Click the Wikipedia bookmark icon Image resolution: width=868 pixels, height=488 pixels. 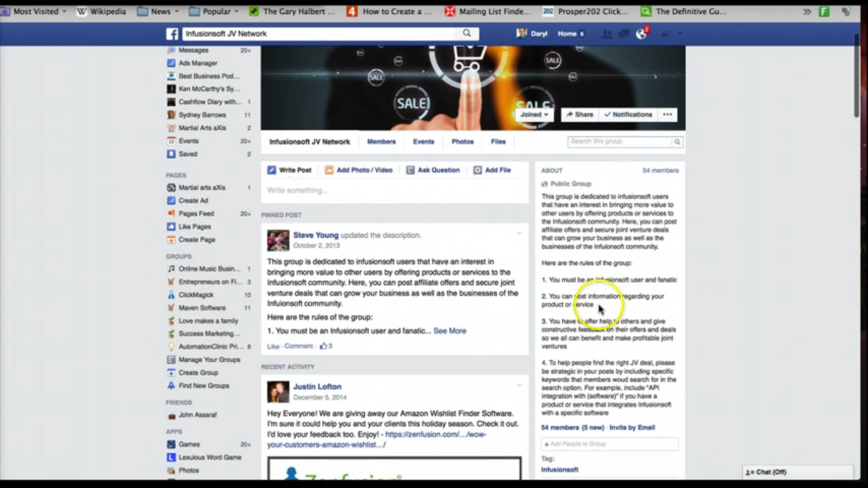pos(81,11)
